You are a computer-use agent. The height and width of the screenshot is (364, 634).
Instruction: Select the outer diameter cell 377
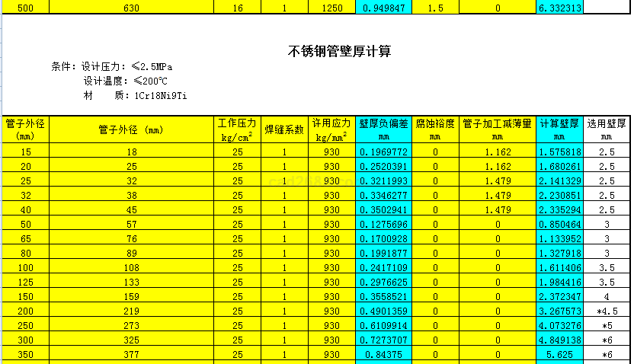[131, 355]
